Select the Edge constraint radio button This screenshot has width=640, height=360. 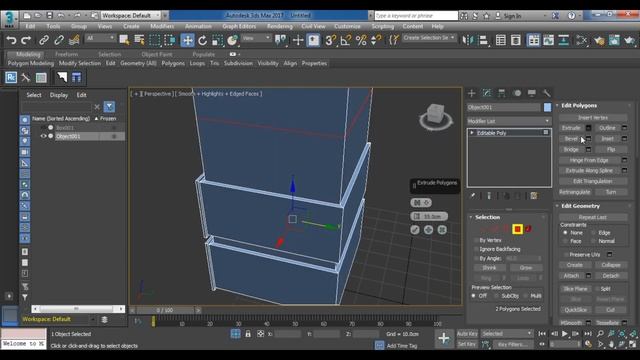593,233
